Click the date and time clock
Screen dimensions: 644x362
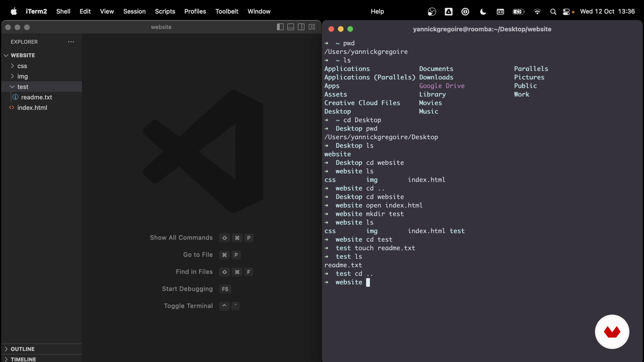(x=607, y=12)
